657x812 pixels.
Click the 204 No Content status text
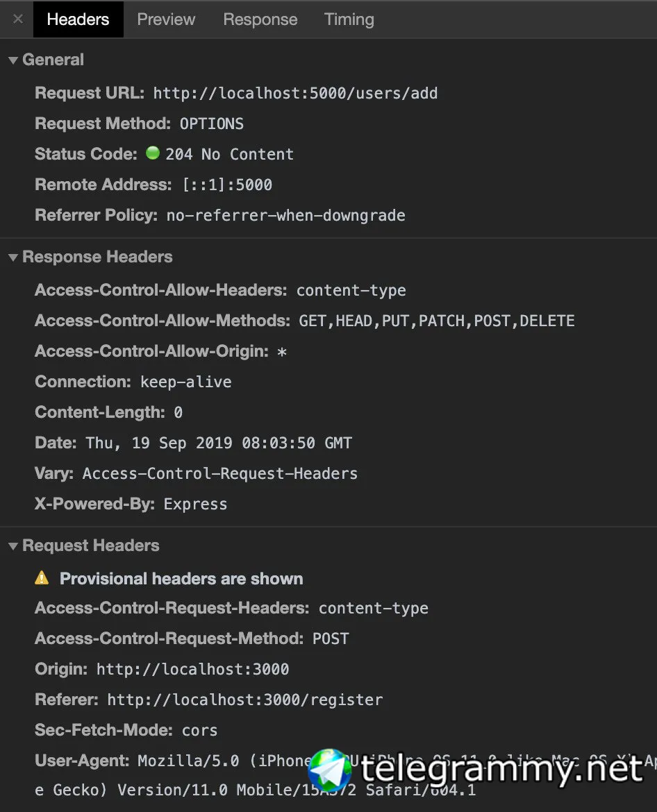230,154
